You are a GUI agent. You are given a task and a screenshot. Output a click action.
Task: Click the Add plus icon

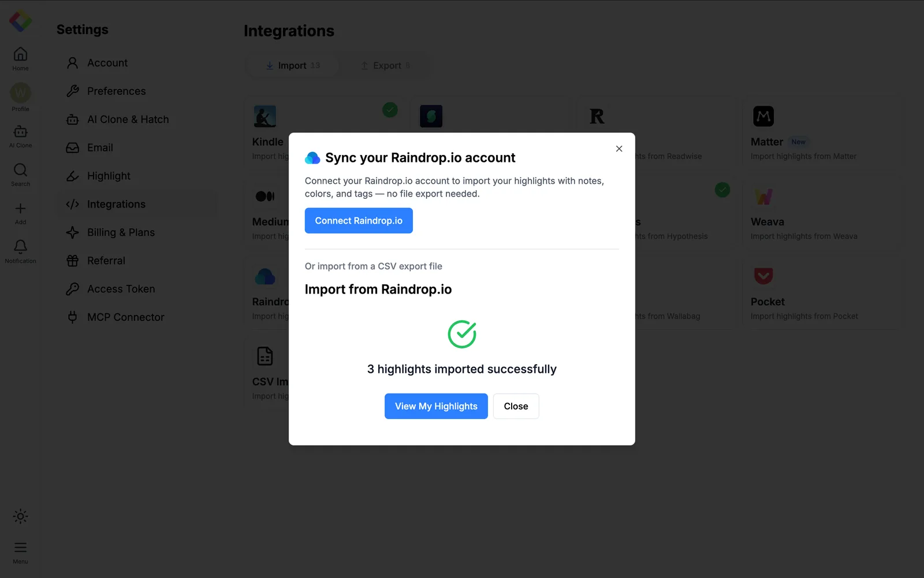(20, 209)
